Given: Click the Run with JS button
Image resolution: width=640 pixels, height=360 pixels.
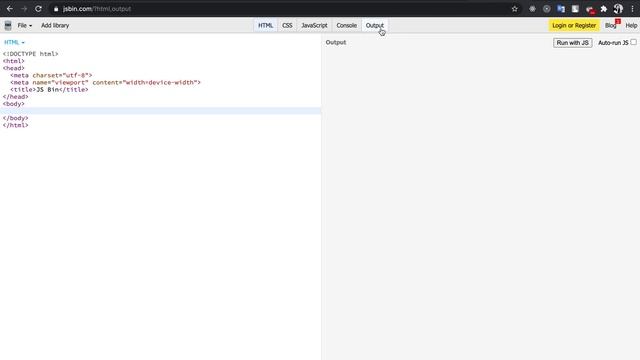Looking at the screenshot, I should (572, 43).
